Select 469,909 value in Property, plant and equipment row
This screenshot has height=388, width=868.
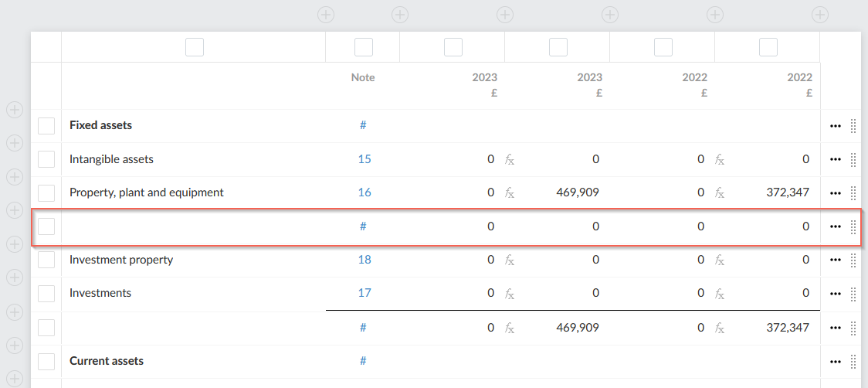[578, 193]
